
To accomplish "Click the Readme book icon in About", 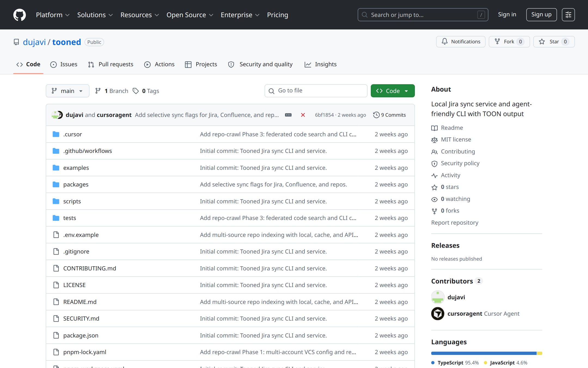I will point(434,128).
